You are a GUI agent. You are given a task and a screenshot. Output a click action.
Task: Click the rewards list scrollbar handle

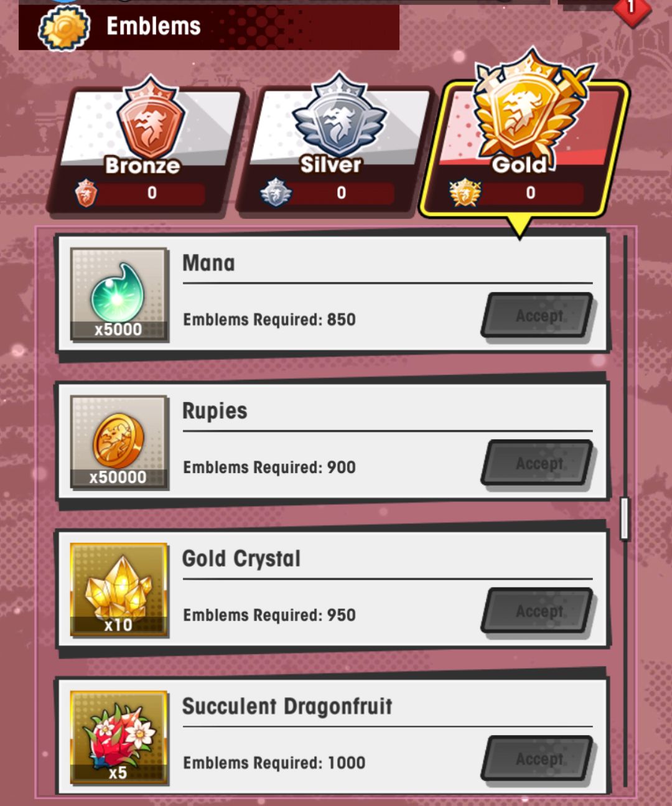click(625, 518)
